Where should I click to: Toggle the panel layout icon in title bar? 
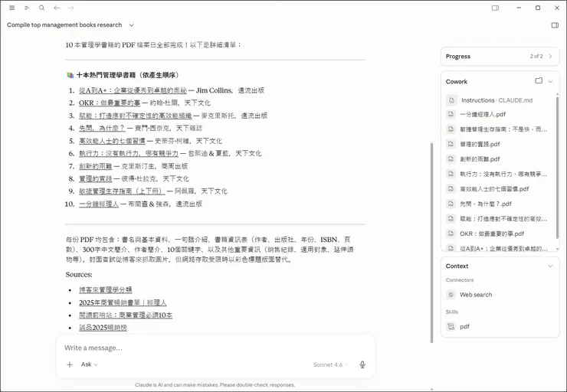point(496,8)
